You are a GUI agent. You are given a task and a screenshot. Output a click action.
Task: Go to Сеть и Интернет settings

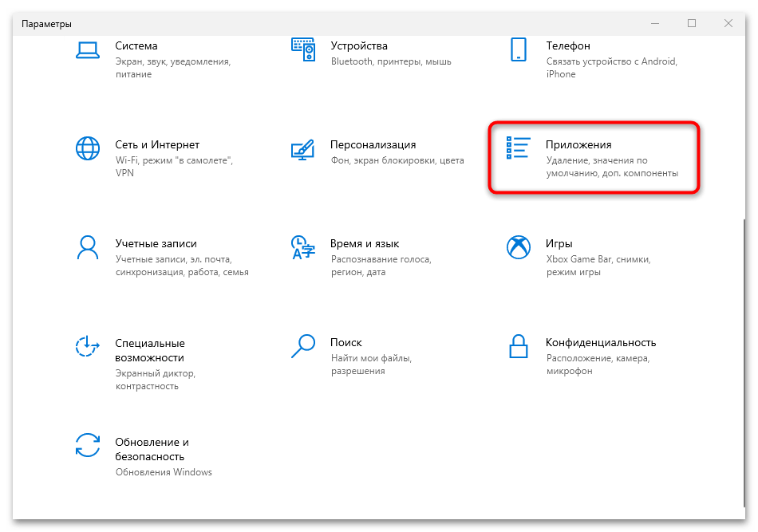coord(157,144)
